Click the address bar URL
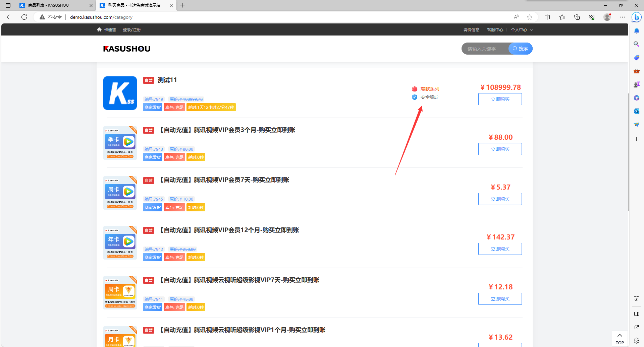Image resolution: width=644 pixels, height=347 pixels. click(x=101, y=17)
